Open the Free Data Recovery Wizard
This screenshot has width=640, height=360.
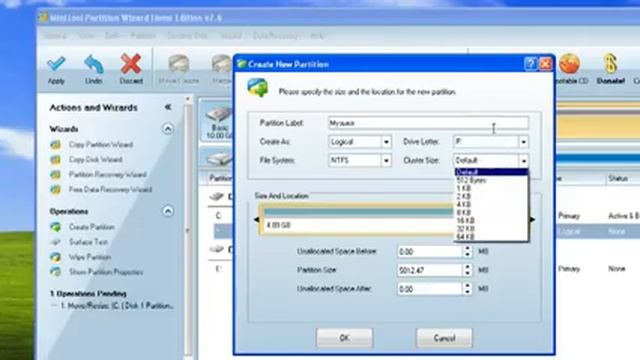[110, 189]
